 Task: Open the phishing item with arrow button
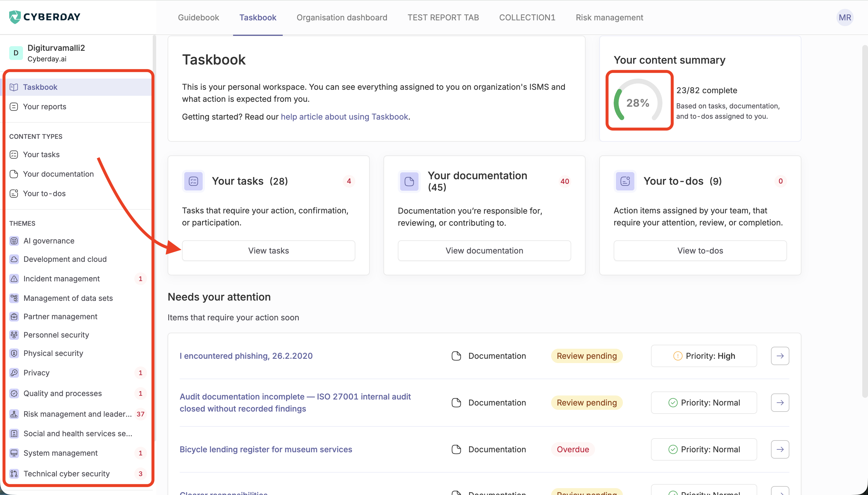coord(780,356)
